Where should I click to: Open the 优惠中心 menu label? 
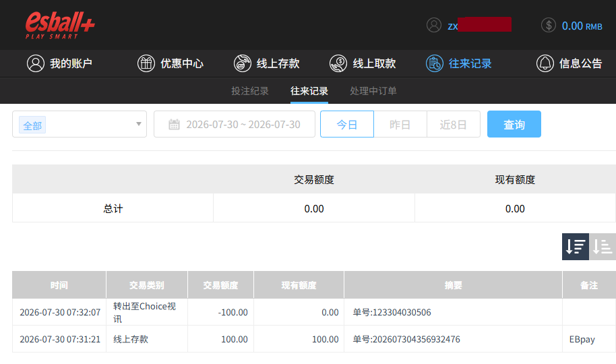182,63
